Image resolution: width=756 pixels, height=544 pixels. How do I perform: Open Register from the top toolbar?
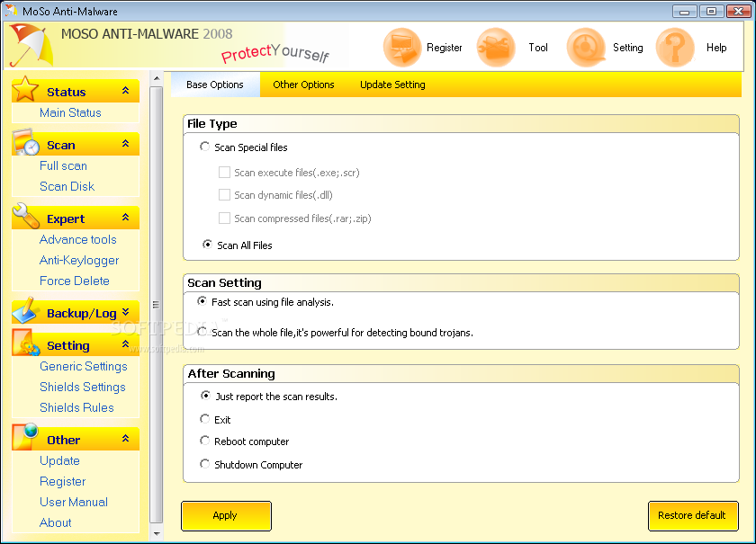(x=444, y=48)
